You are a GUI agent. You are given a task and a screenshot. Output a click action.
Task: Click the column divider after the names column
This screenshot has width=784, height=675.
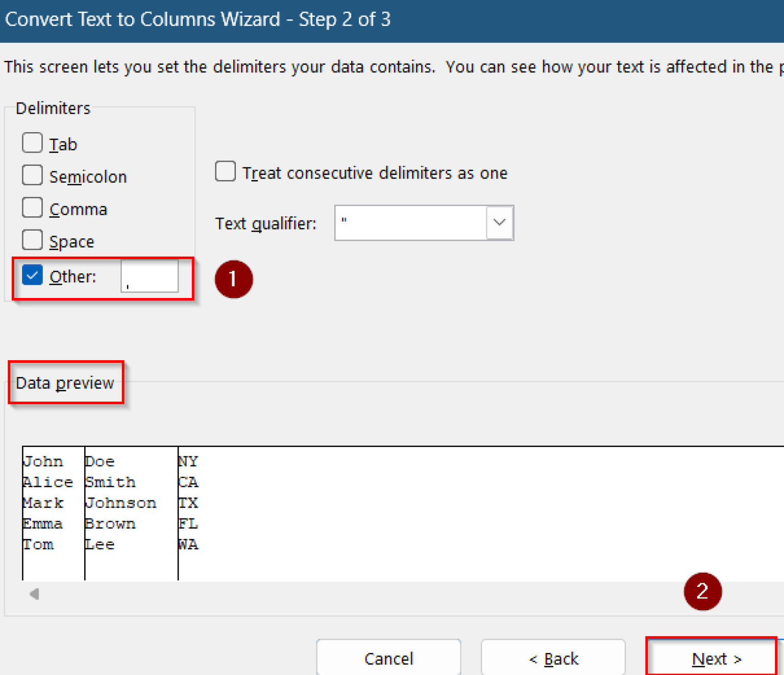[x=178, y=510]
